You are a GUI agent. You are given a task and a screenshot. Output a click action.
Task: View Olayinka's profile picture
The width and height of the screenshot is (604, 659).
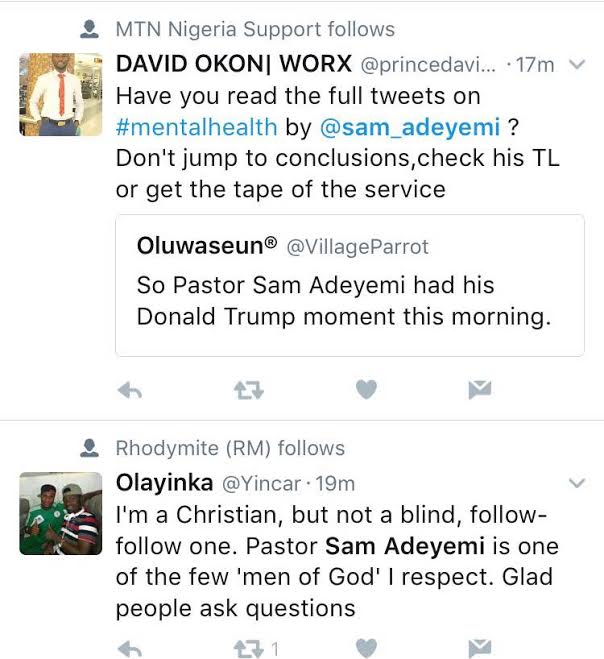tap(61, 513)
